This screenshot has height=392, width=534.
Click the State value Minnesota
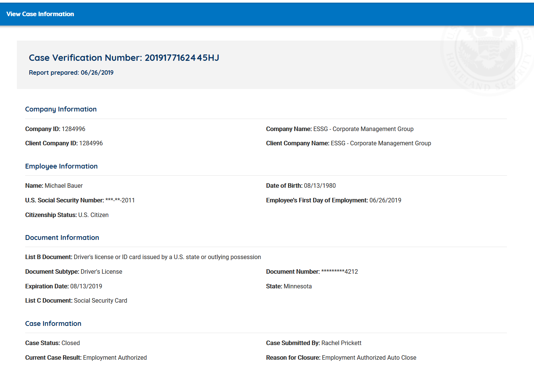pos(297,286)
